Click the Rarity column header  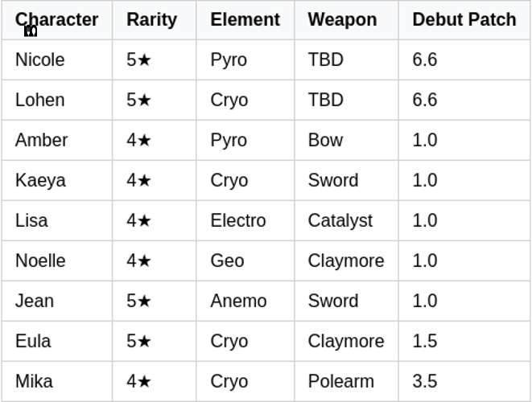click(x=151, y=19)
